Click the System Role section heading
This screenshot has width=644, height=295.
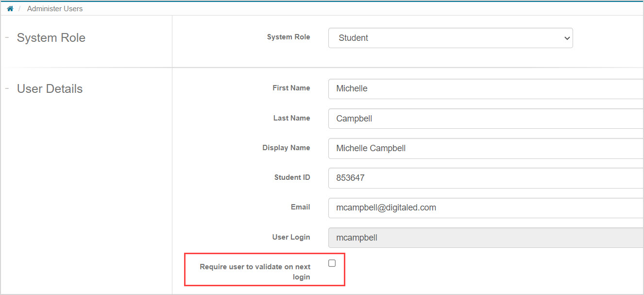coord(51,37)
